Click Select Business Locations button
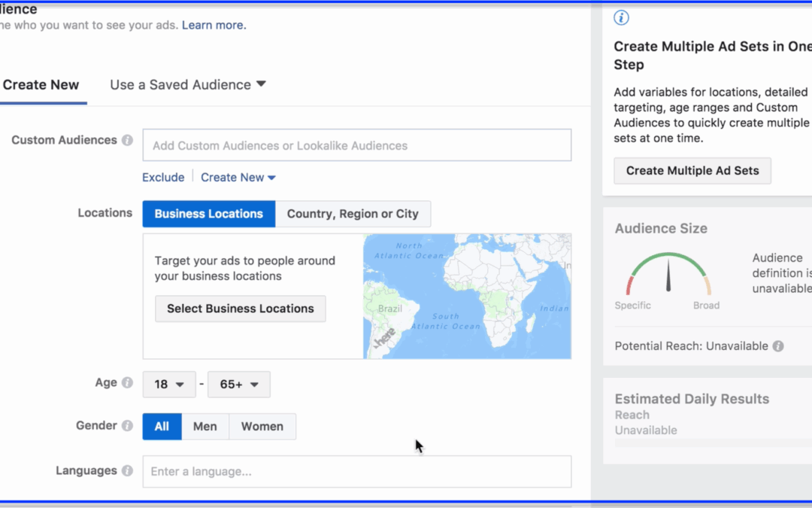812x508 pixels. click(x=241, y=309)
